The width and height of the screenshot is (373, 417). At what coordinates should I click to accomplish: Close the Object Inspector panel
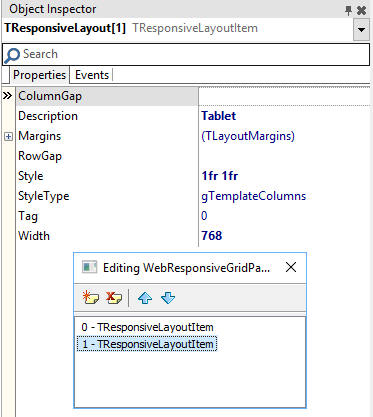coord(361,10)
